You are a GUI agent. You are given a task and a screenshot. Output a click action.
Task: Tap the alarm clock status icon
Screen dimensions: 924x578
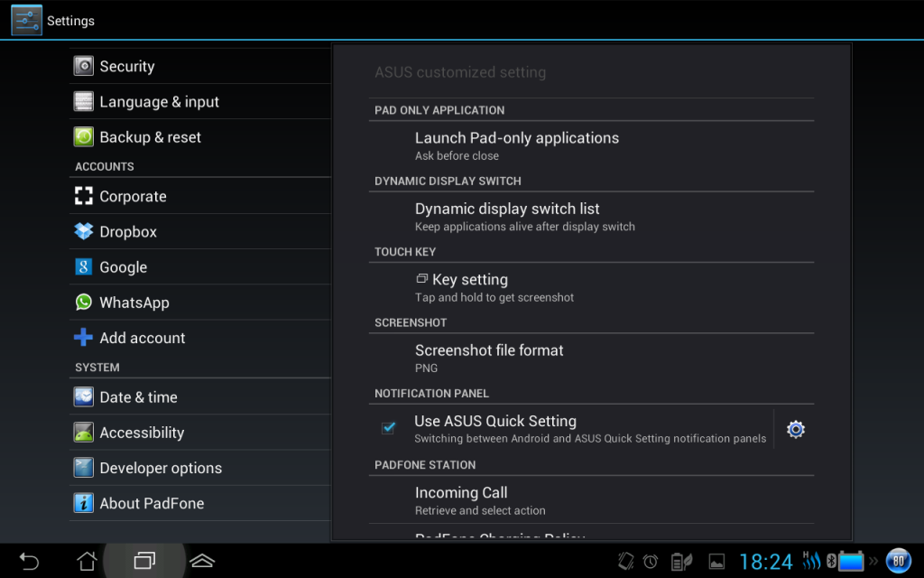click(651, 562)
